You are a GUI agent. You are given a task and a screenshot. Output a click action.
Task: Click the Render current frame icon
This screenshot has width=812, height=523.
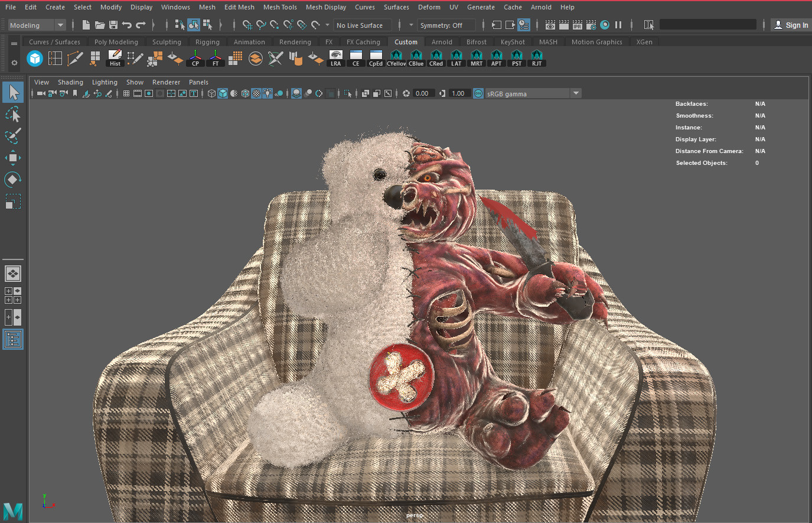pyautogui.click(x=563, y=25)
